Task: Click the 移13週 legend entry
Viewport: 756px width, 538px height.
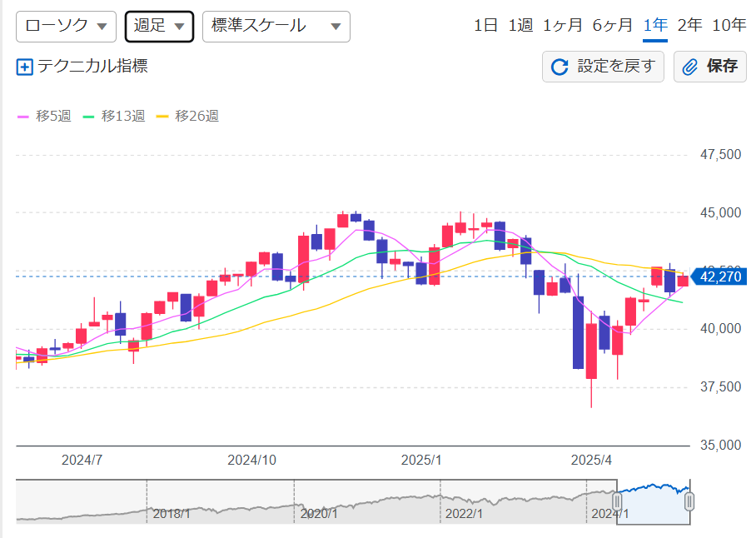Action: tap(114, 117)
